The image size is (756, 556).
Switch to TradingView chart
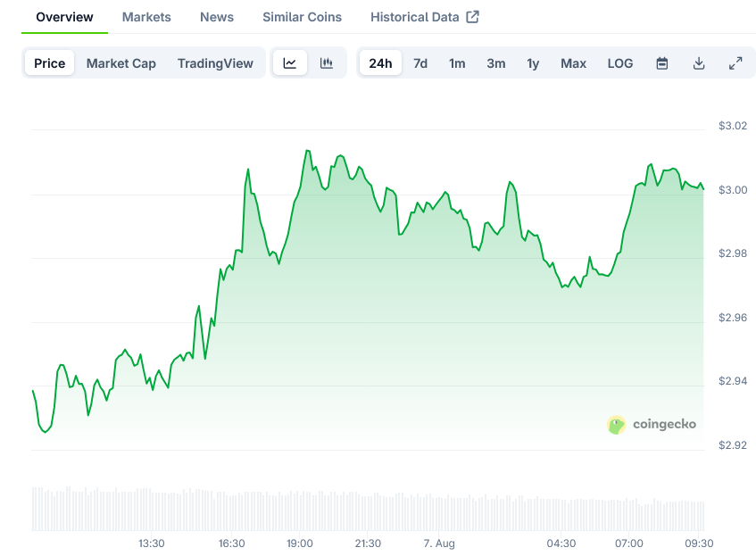(215, 63)
